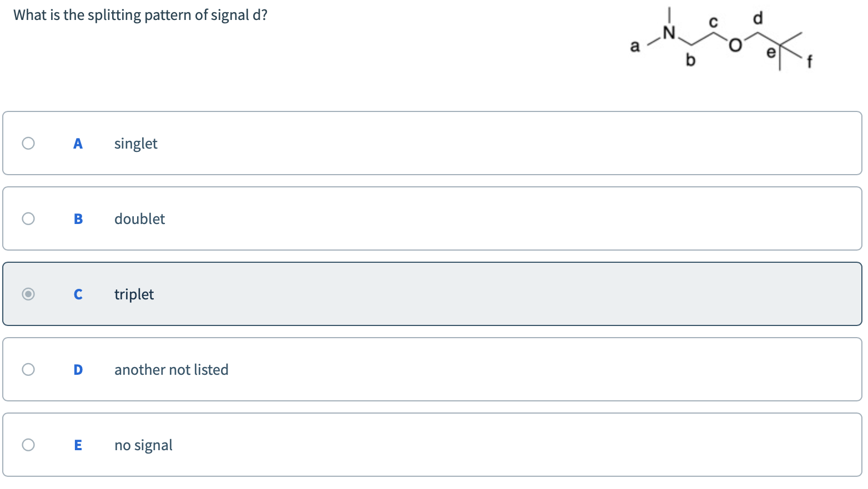Click the oxygen atom O in the structure
The image size is (868, 489).
[735, 45]
